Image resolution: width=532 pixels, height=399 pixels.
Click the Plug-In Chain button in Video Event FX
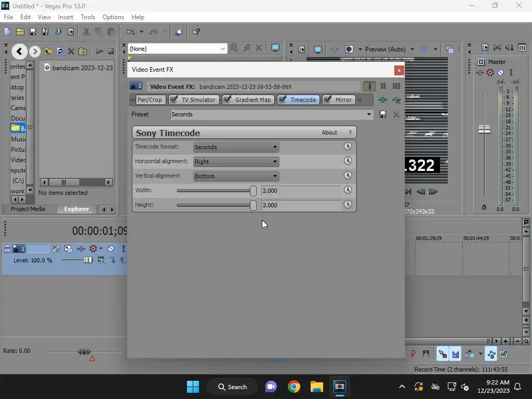383,100
